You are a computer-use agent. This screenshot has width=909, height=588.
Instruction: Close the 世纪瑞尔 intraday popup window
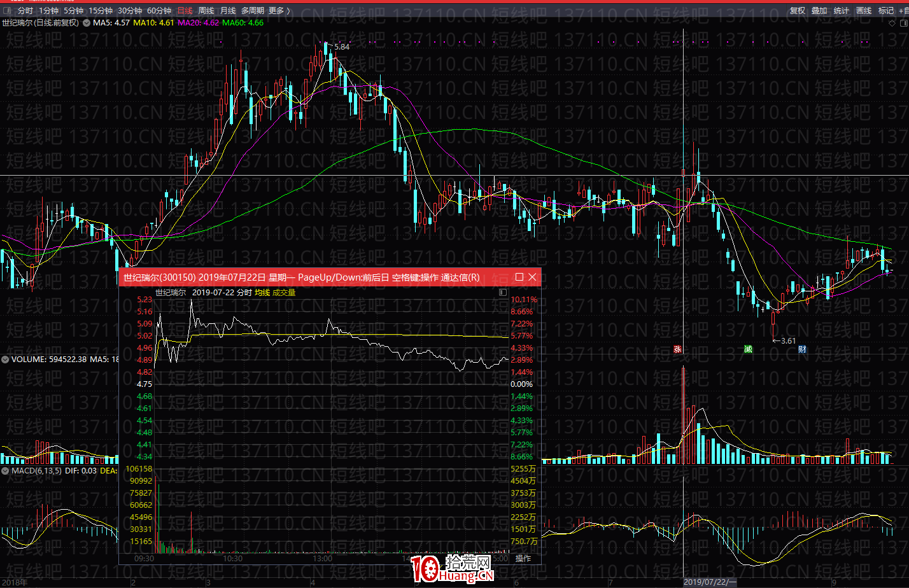[532, 277]
